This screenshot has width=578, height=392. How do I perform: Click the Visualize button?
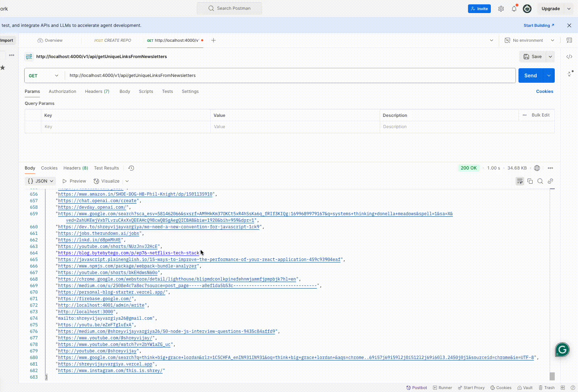[x=107, y=181]
